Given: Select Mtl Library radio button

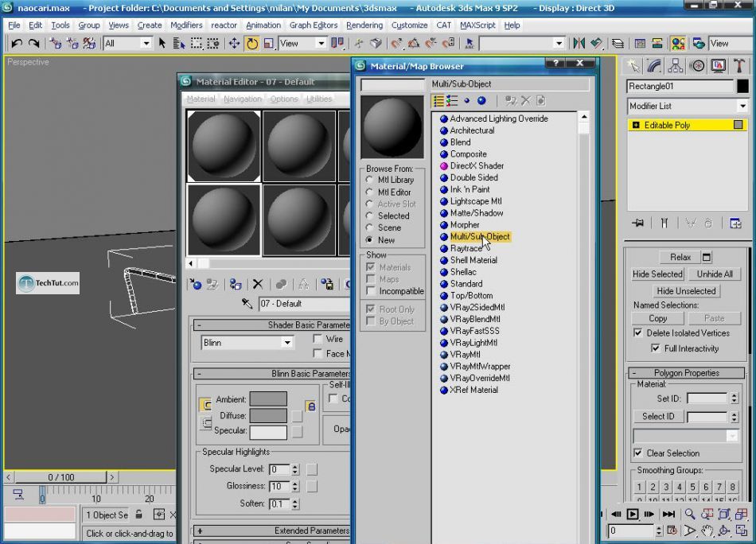Looking at the screenshot, I should point(369,180).
